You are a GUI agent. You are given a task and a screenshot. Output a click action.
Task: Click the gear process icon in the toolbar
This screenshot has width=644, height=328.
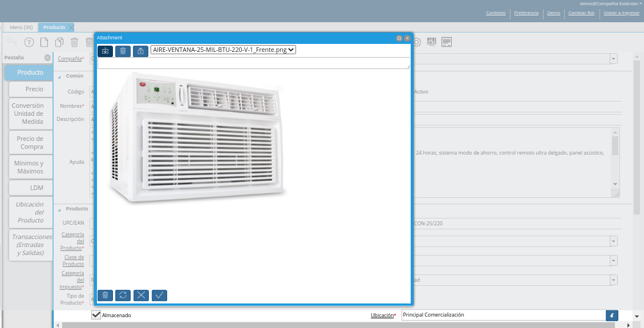pyautogui.click(x=417, y=42)
